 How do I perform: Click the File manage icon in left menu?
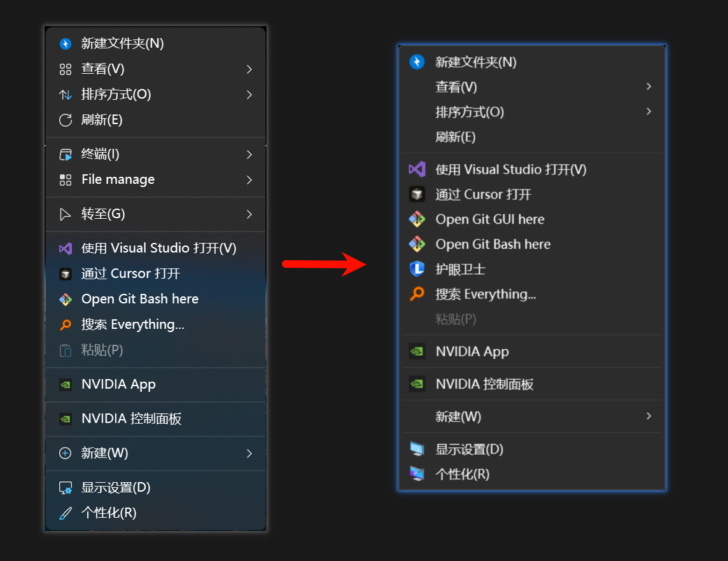click(x=66, y=180)
